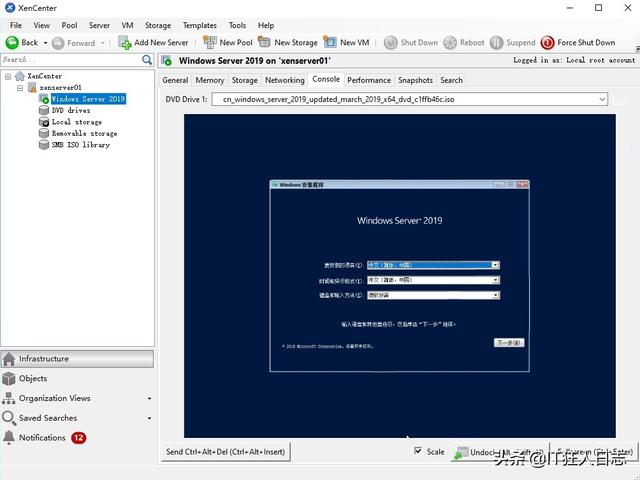The height and width of the screenshot is (480, 640).
Task: Open Notifications with 12 alerts
Action: point(44,438)
